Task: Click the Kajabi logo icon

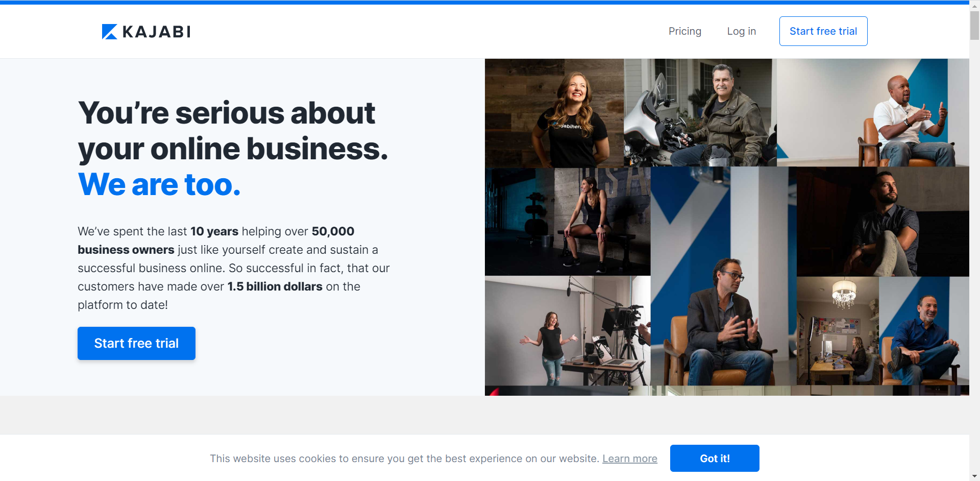Action: coord(110,32)
